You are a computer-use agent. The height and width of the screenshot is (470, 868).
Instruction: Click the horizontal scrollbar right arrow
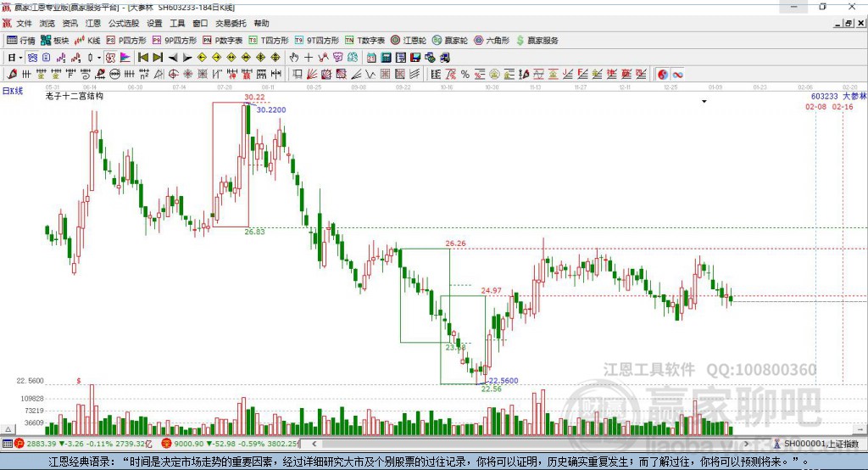point(746,444)
